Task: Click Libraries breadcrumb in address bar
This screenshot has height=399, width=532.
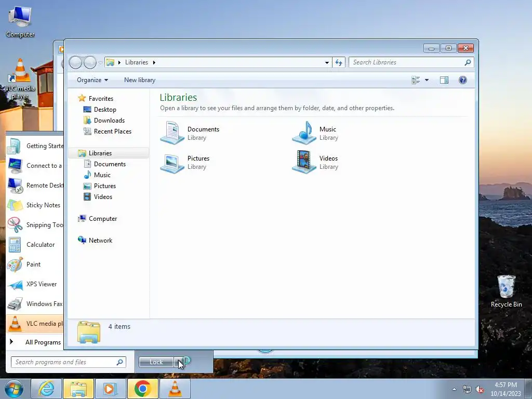Action: click(x=137, y=62)
